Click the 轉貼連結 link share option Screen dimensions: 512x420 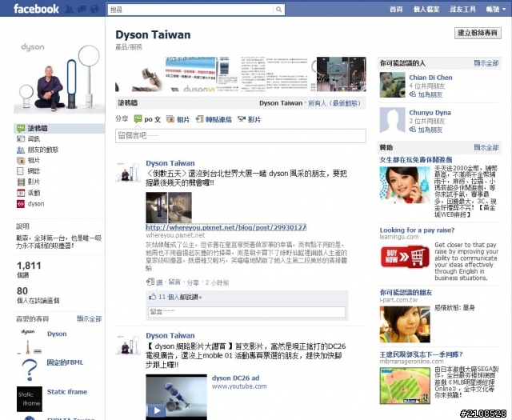(x=214, y=119)
